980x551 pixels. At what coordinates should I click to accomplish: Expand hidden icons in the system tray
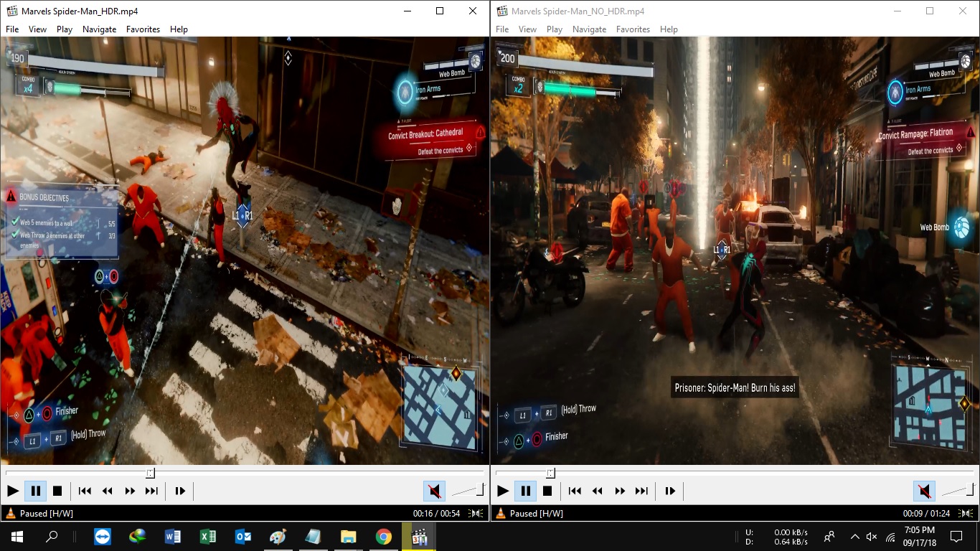854,536
